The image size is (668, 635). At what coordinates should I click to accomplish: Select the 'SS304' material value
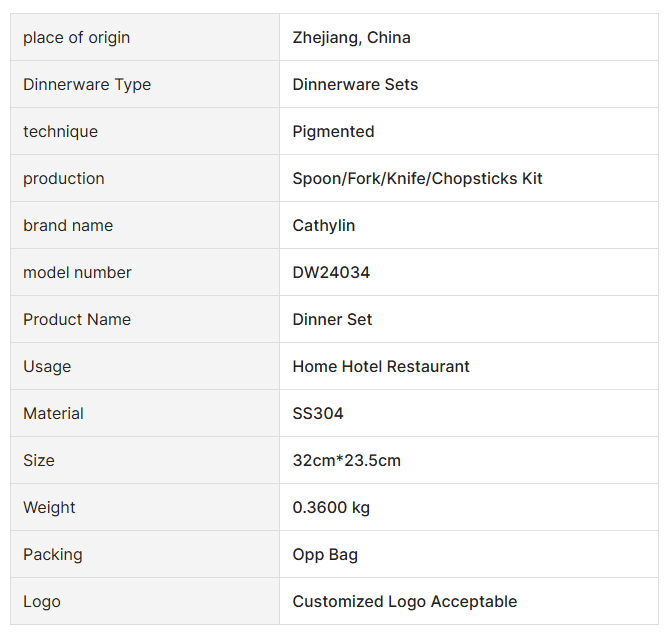click(x=318, y=414)
